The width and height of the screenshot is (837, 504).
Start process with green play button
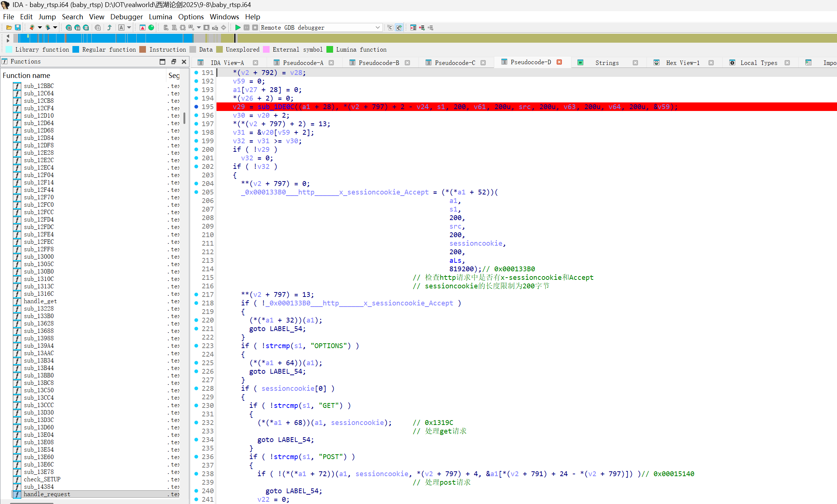238,27
